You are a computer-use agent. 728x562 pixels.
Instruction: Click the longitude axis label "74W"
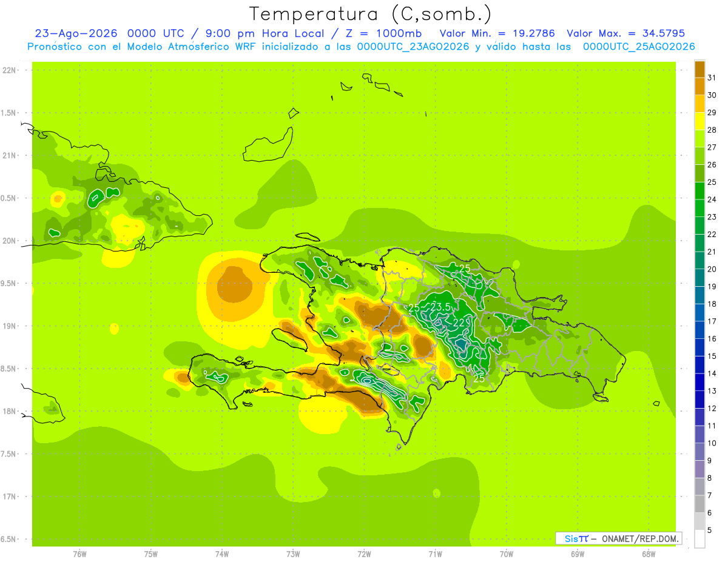pos(222,554)
